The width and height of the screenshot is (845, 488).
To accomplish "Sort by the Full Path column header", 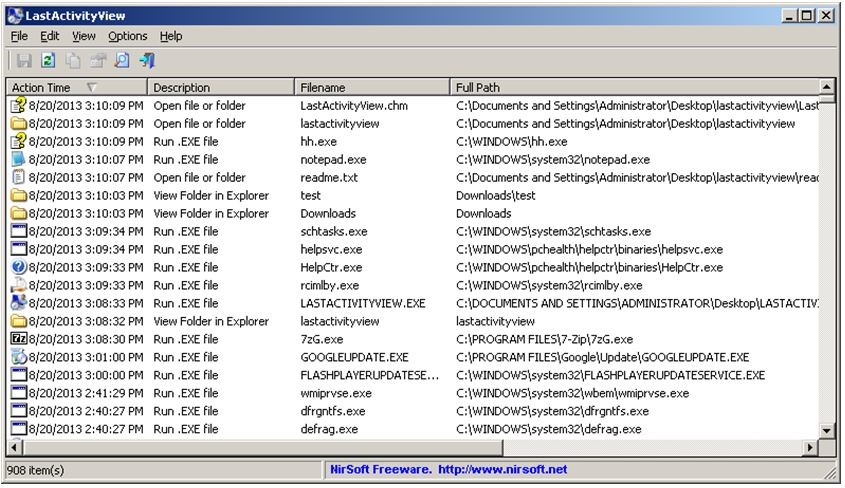I will (634, 87).
